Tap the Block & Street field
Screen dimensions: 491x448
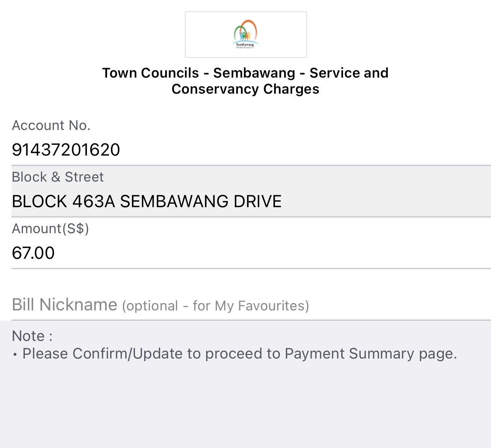click(251, 192)
